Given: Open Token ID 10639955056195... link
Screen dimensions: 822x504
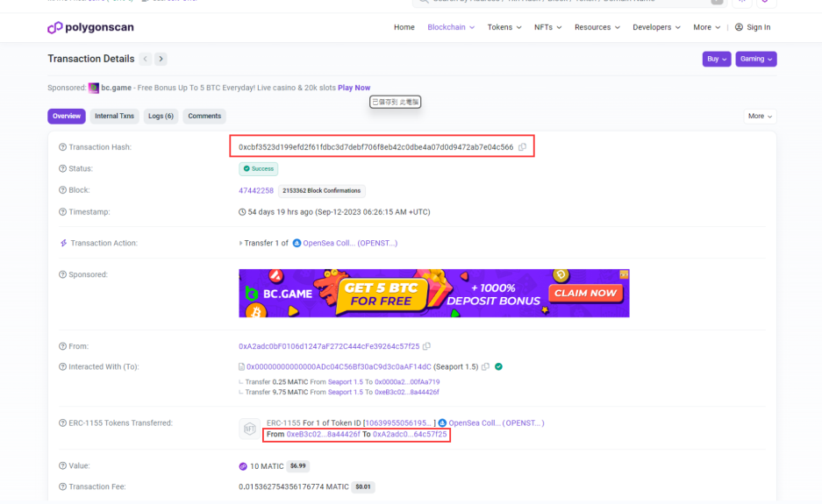Looking at the screenshot, I should click(398, 422).
